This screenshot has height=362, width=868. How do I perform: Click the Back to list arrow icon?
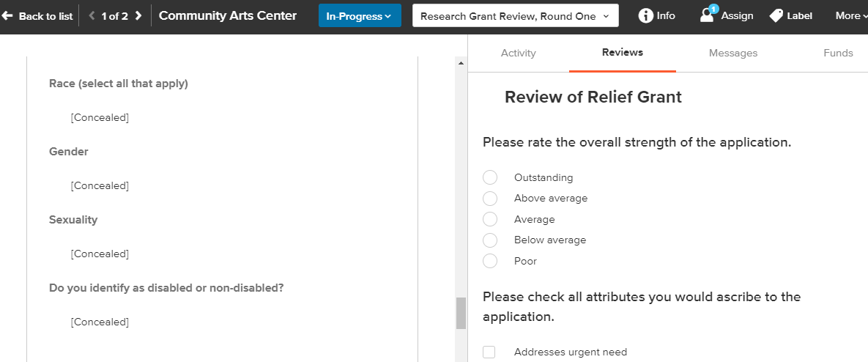click(7, 16)
